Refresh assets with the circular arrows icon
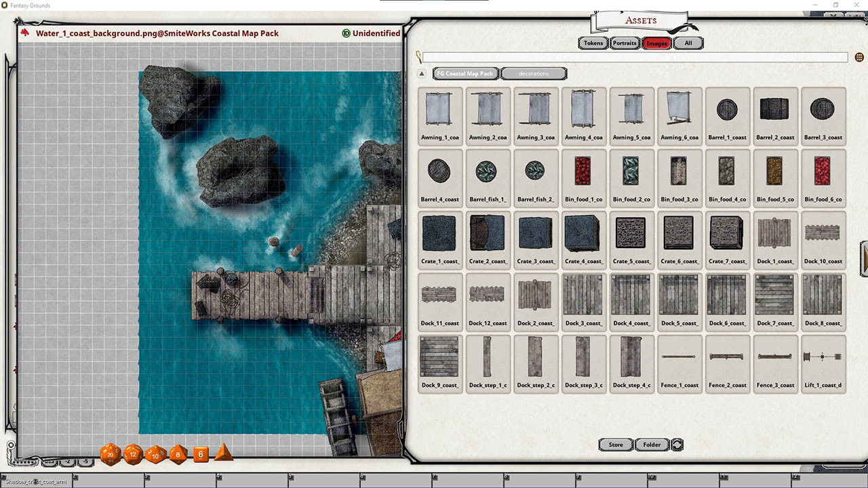868x488 pixels. coord(677,445)
